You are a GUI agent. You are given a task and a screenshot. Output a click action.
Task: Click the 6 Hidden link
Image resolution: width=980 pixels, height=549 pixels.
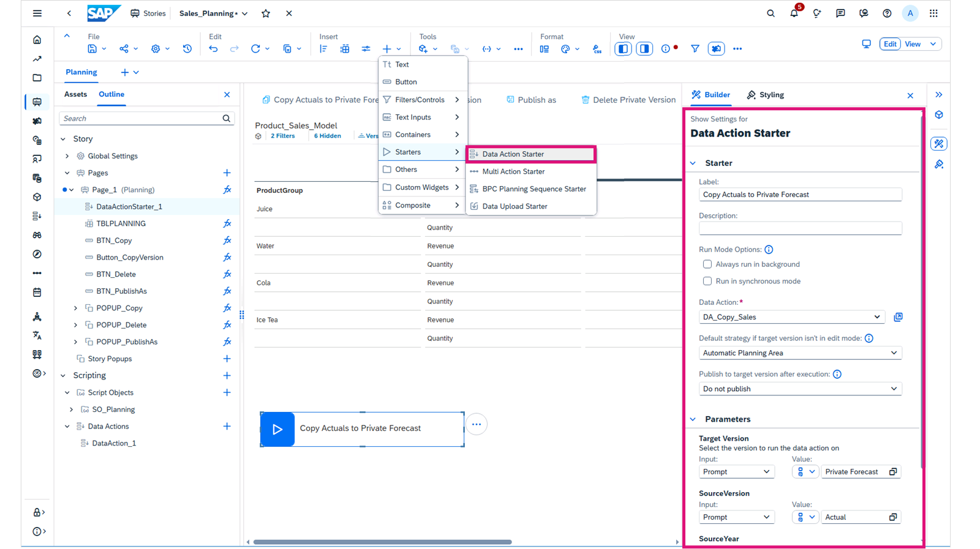[x=328, y=136]
